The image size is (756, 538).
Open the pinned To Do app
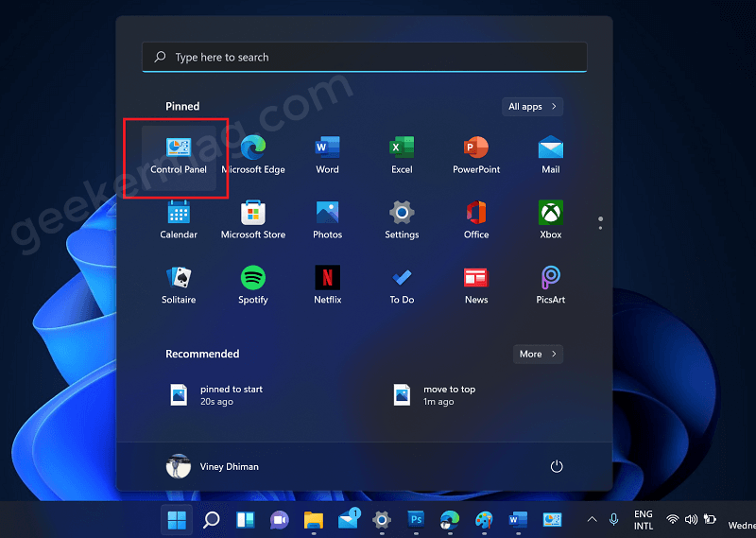(x=402, y=286)
